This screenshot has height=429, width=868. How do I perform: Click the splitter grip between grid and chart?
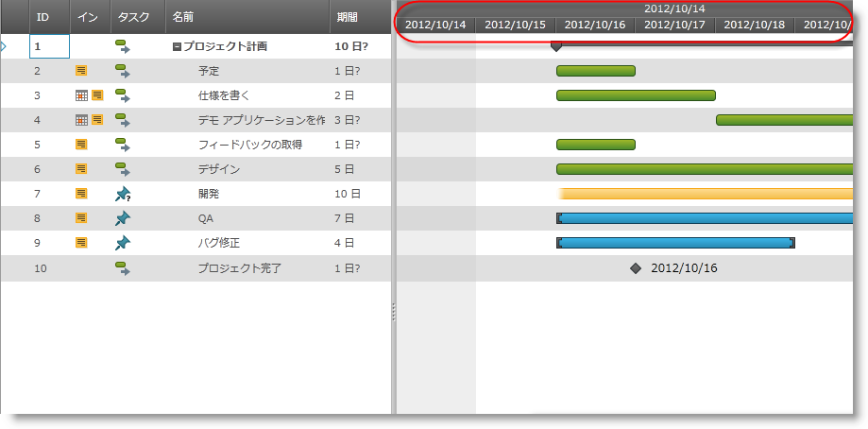coord(394,312)
